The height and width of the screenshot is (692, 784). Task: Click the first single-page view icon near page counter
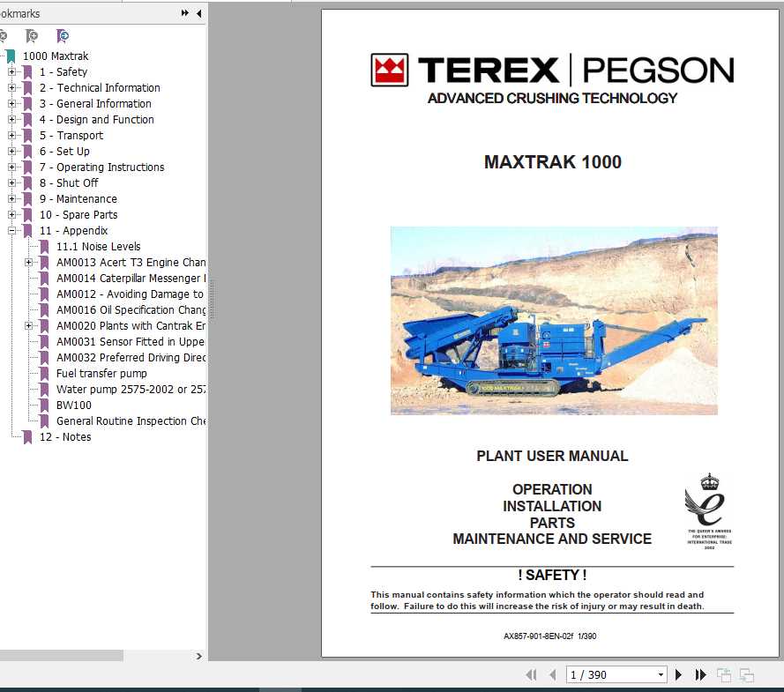[x=723, y=674]
